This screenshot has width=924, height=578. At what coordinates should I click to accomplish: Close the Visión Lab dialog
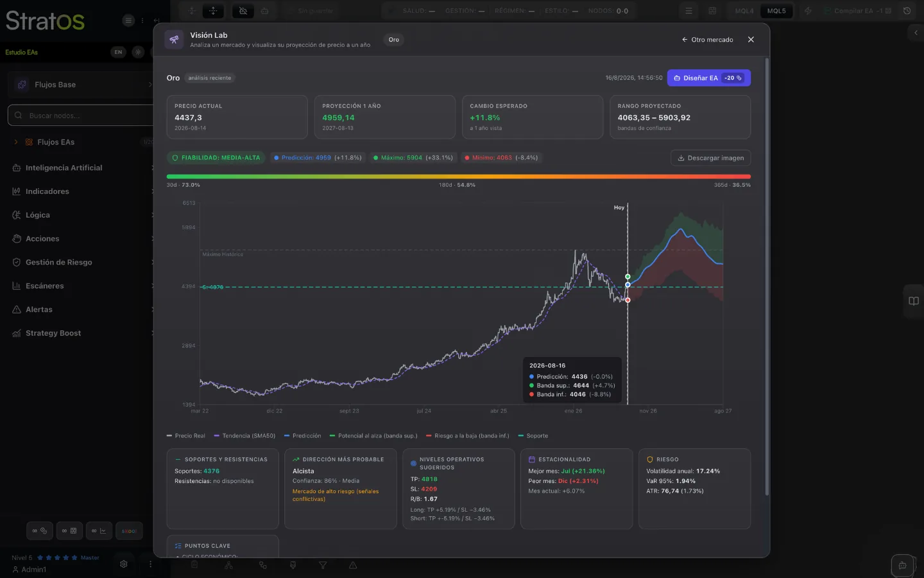[x=751, y=40]
